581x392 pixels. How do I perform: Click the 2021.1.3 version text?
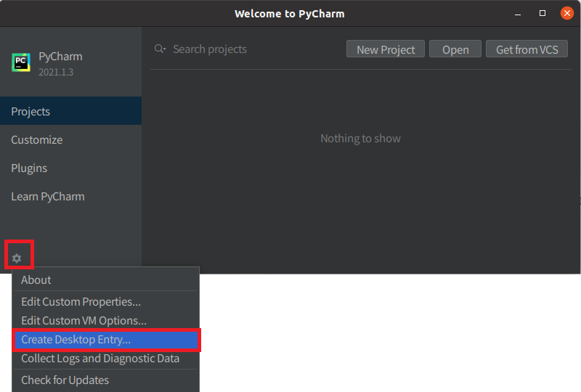[56, 72]
